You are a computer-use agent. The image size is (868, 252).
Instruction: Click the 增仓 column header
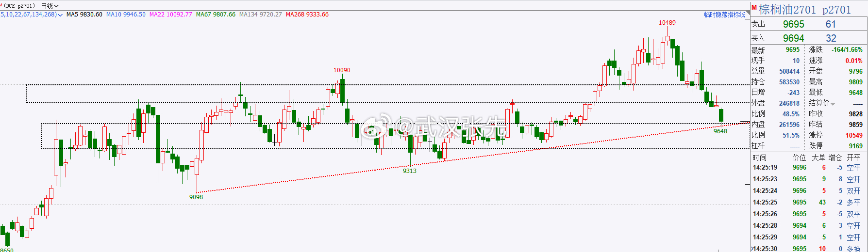point(835,157)
